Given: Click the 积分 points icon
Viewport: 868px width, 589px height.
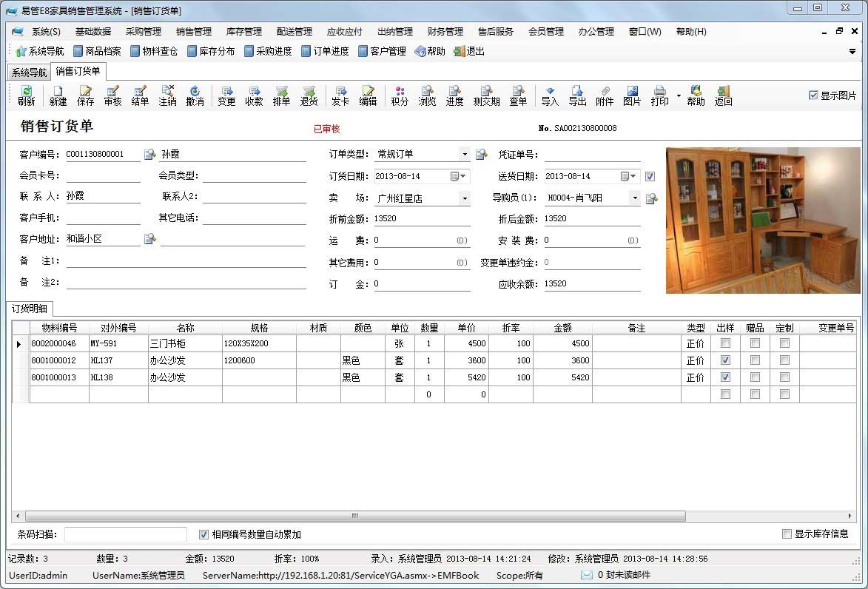Looking at the screenshot, I should 400,95.
